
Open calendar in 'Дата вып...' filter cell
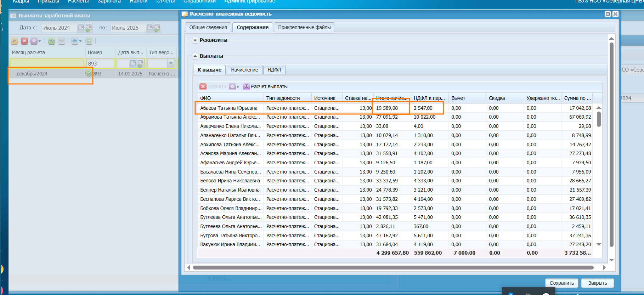[133, 63]
